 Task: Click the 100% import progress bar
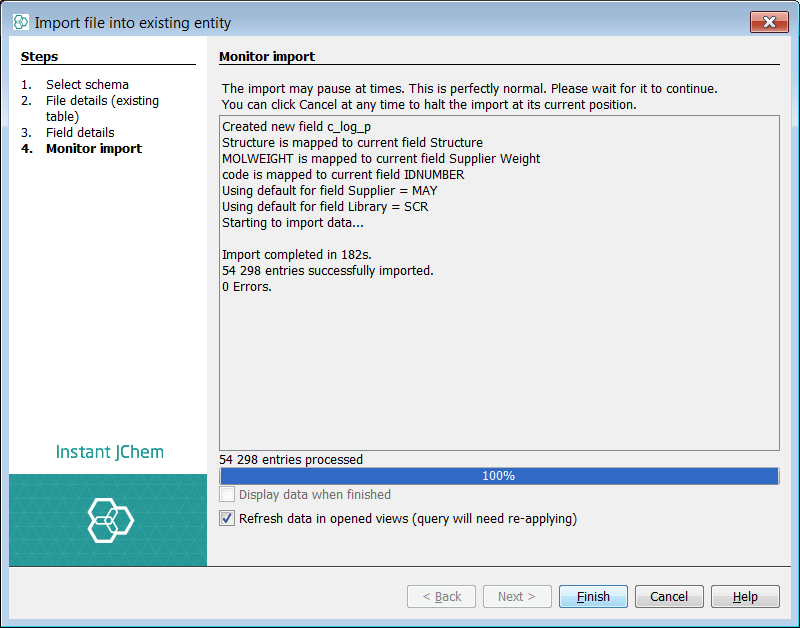[498, 476]
